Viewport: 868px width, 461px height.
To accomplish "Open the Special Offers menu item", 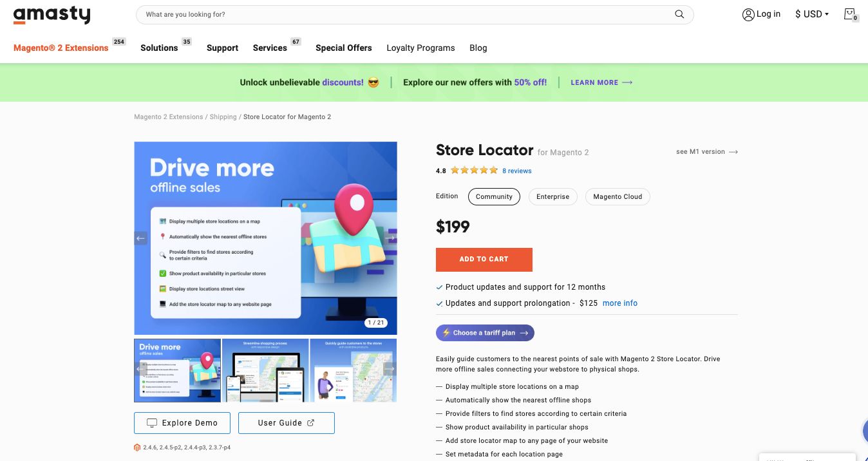I will click(x=343, y=48).
